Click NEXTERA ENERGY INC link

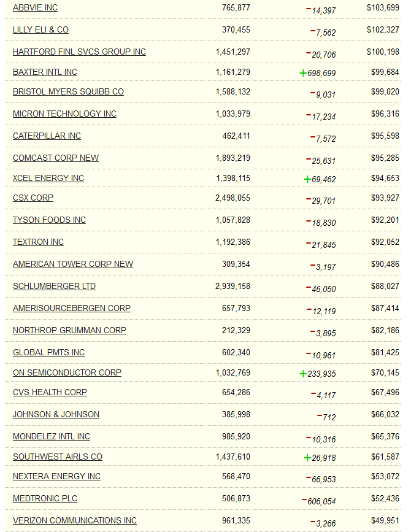tap(56, 476)
